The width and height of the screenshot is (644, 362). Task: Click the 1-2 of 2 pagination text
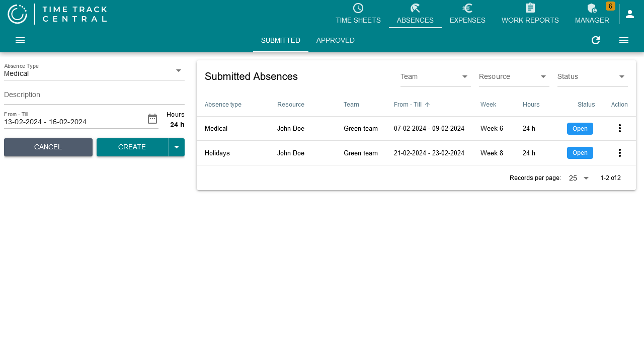610,178
